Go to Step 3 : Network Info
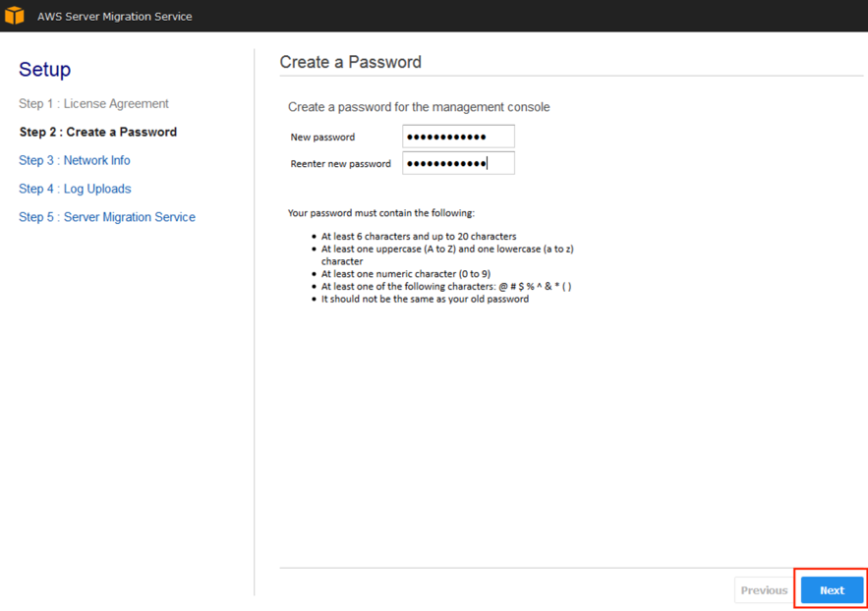This screenshot has height=611, width=868. click(x=75, y=160)
